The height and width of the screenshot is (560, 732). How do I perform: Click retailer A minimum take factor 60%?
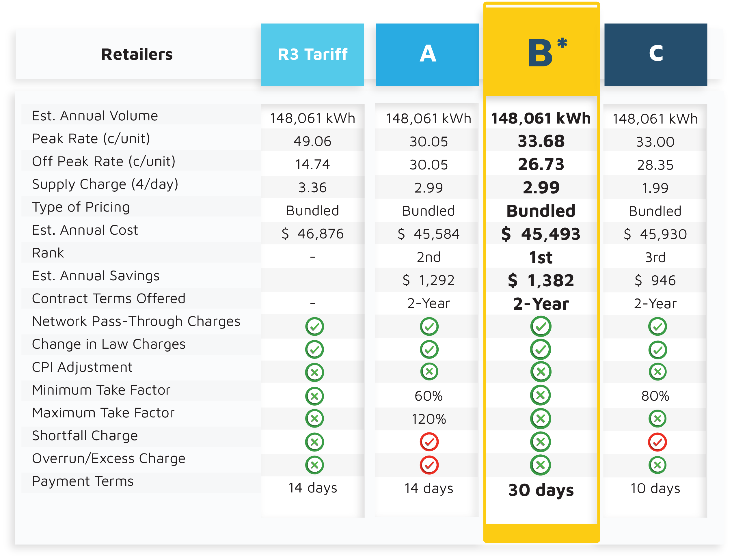[429, 396]
